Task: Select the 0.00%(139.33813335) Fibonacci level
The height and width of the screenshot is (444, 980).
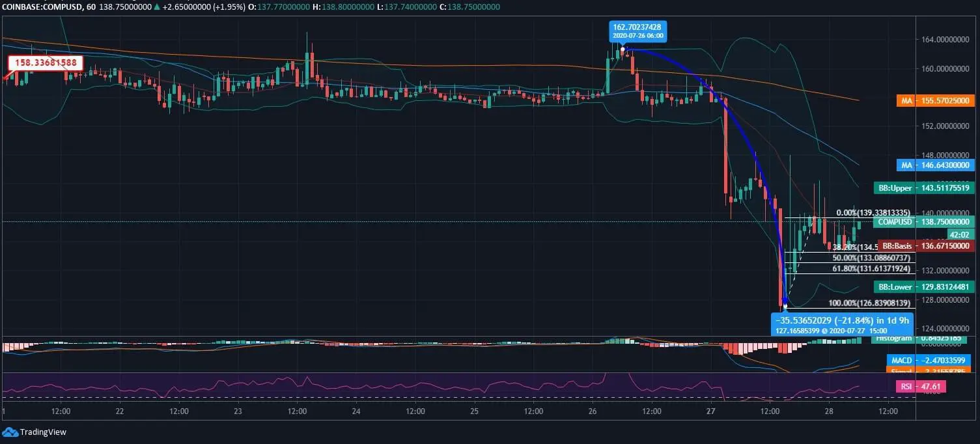Action: click(873, 212)
